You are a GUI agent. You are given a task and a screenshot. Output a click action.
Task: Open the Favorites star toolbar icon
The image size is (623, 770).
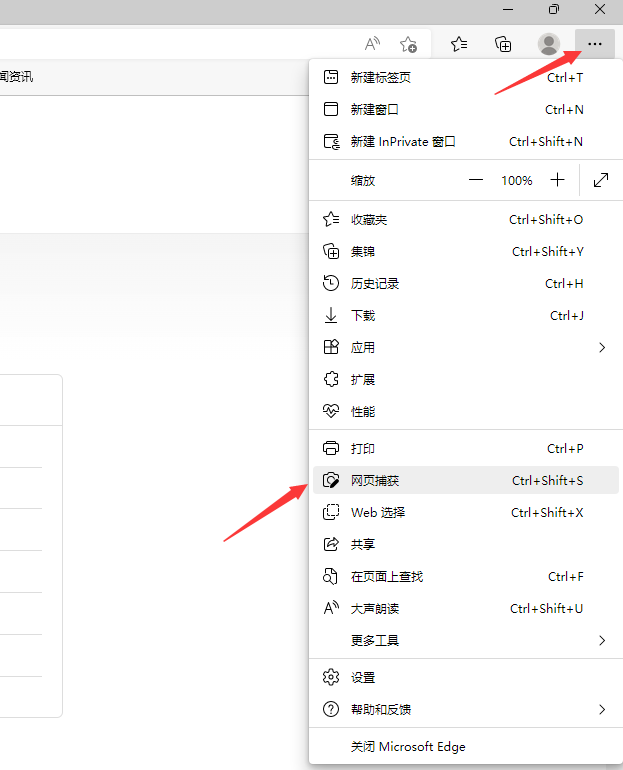coord(459,44)
